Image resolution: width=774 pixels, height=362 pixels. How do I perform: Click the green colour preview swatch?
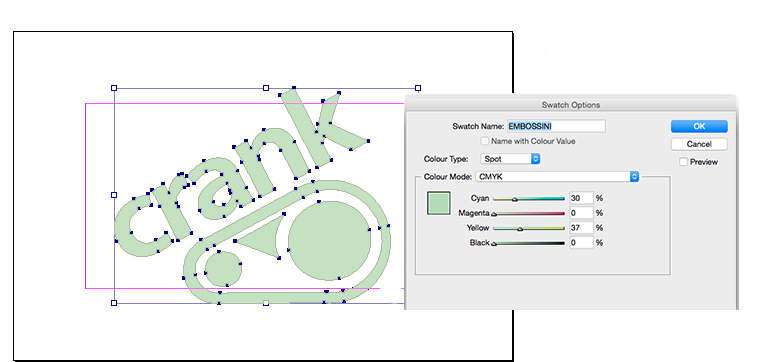click(x=438, y=203)
